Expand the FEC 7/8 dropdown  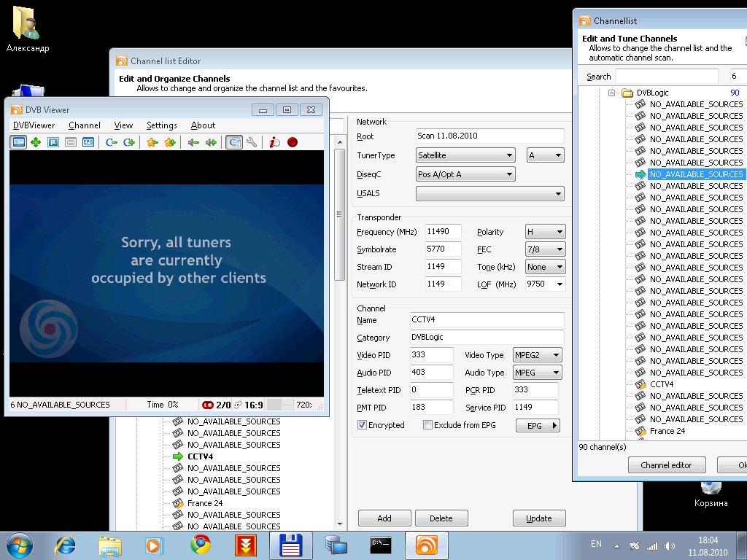click(545, 249)
